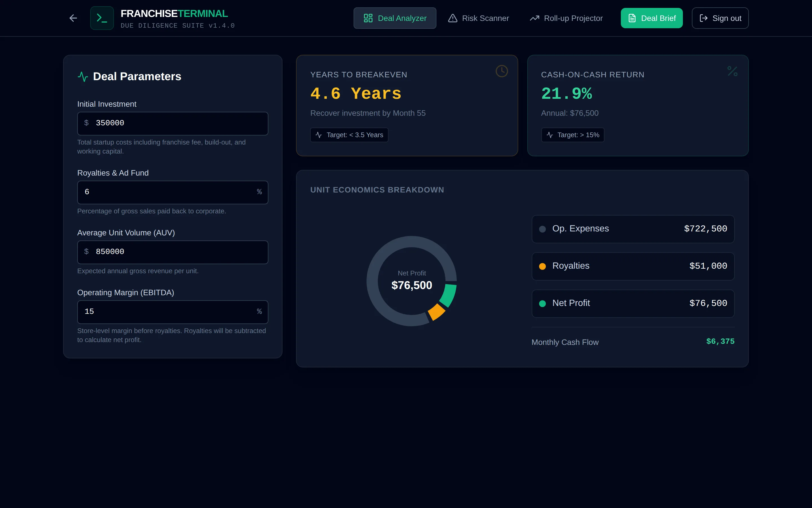Click the dollar sign in Initial Investment field
The height and width of the screenshot is (508, 812).
tap(87, 123)
